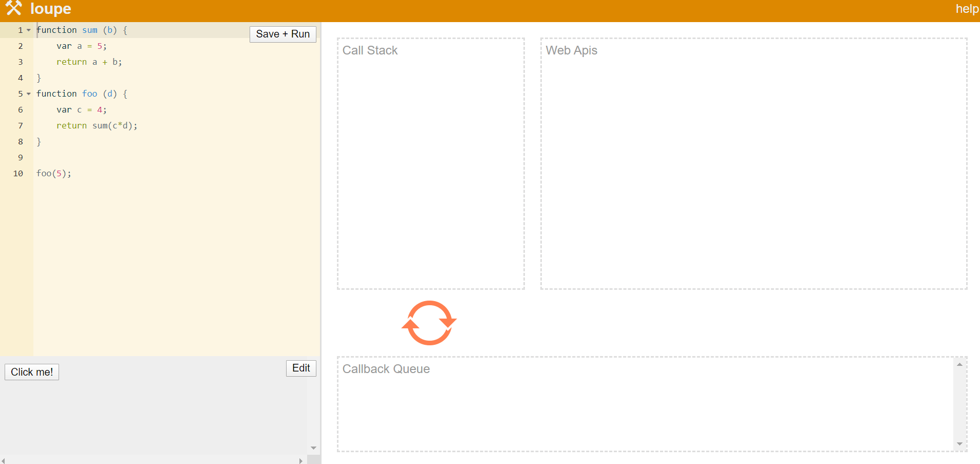Place cursor on foo(5); code line
Viewport: 980px width, 464px height.
53,174
